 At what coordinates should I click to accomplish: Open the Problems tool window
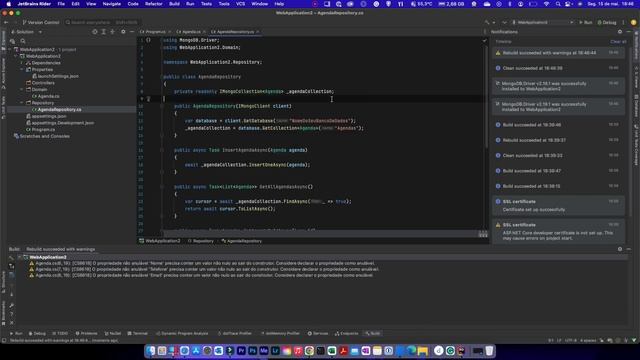pos(86,333)
